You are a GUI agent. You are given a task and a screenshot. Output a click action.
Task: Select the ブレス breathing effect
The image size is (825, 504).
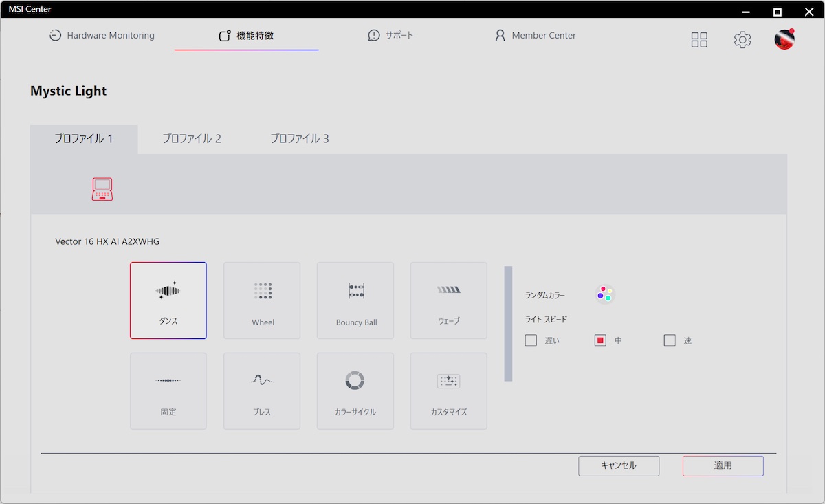(262, 391)
